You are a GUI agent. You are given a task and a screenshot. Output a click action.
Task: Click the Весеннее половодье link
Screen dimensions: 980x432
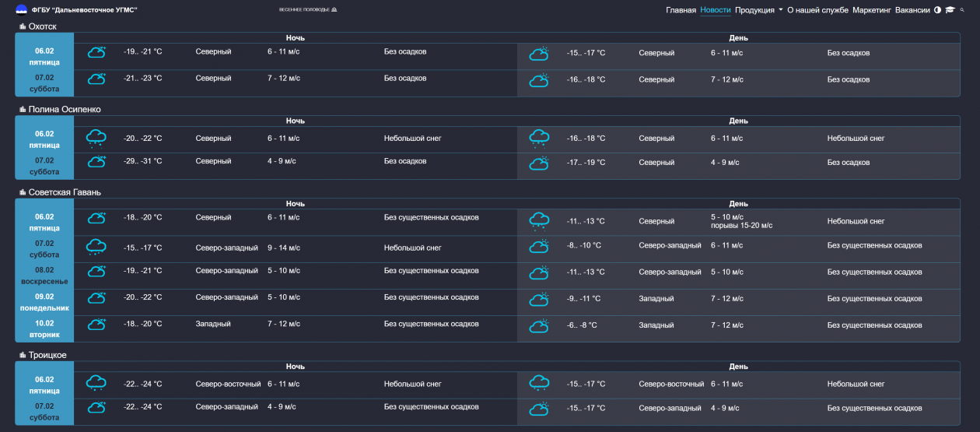[x=308, y=10]
